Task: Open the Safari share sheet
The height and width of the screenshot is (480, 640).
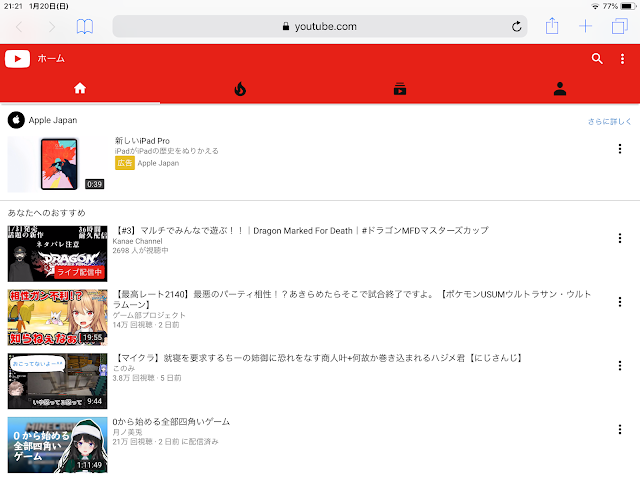Action: (x=552, y=26)
